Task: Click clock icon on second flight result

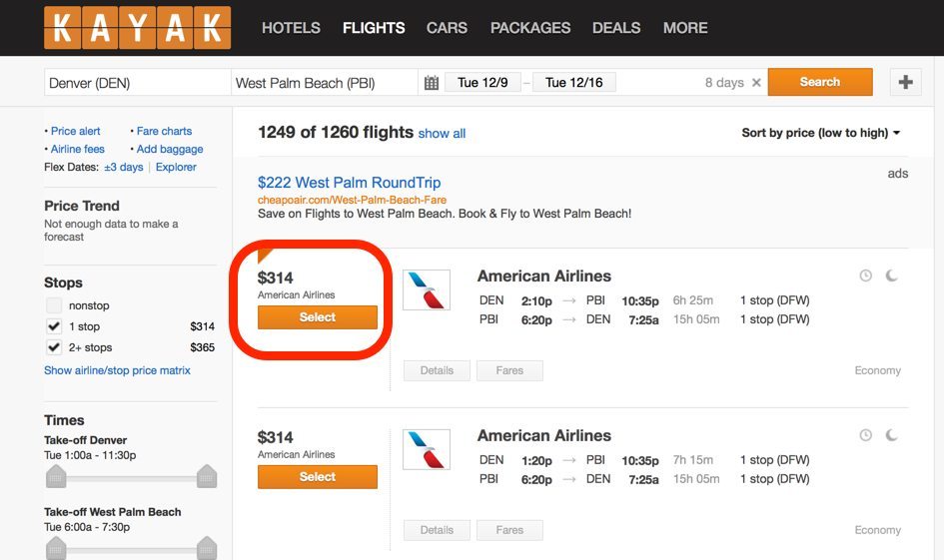Action: tap(866, 435)
